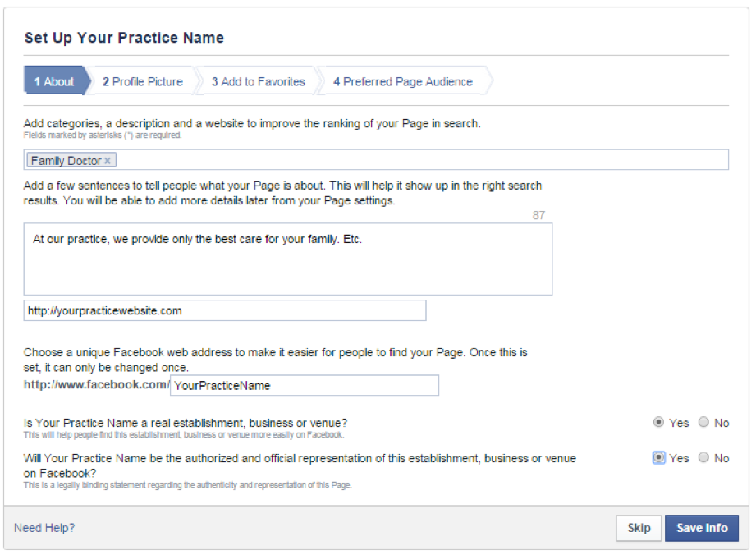Focus the page description text area
This screenshot has width=756, height=555.
tap(288, 259)
